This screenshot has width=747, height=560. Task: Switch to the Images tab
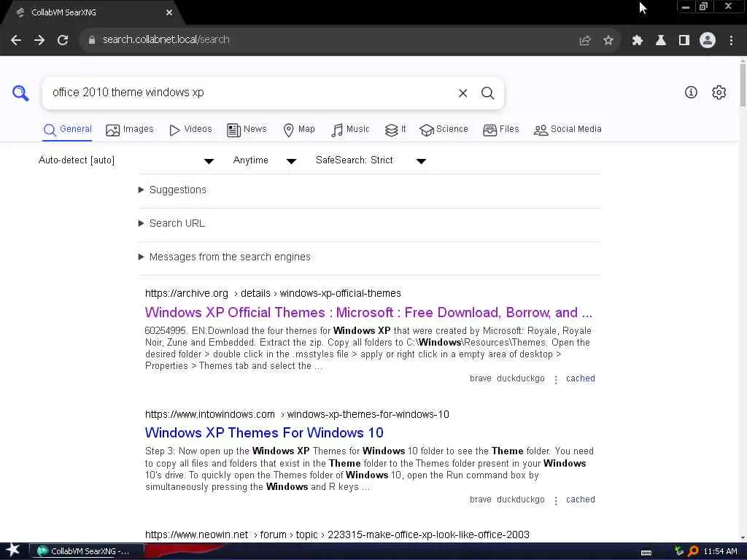point(130,130)
